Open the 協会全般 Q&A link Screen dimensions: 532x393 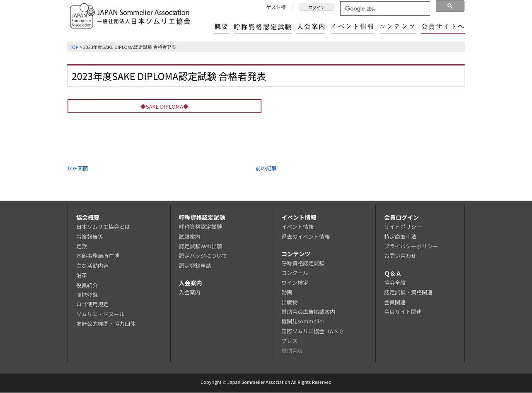point(395,283)
